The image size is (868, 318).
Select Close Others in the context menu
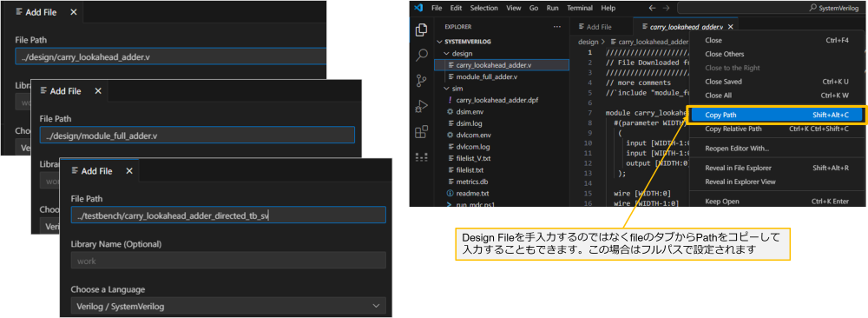tap(776, 54)
